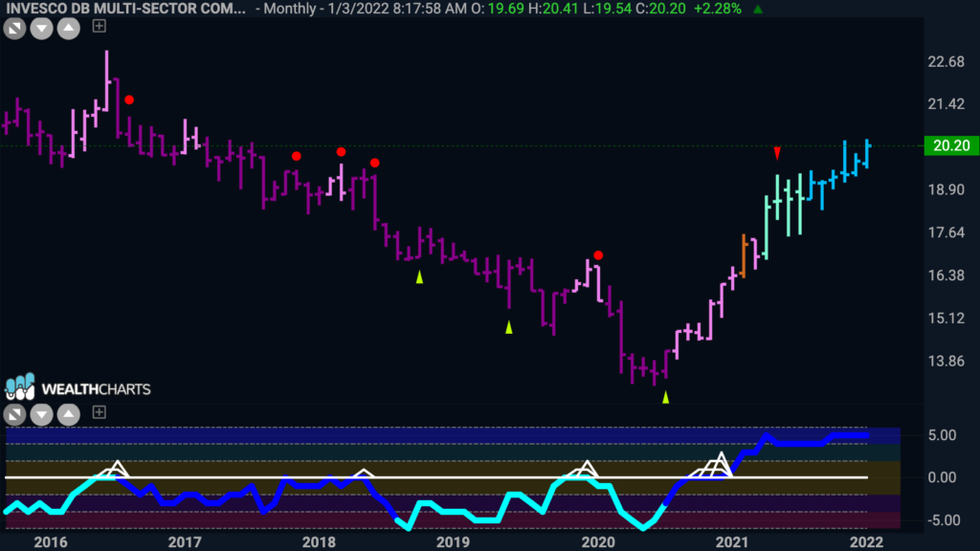This screenshot has width=980, height=551.
Task: Click the red dot marker in late 2017
Action: [297, 156]
